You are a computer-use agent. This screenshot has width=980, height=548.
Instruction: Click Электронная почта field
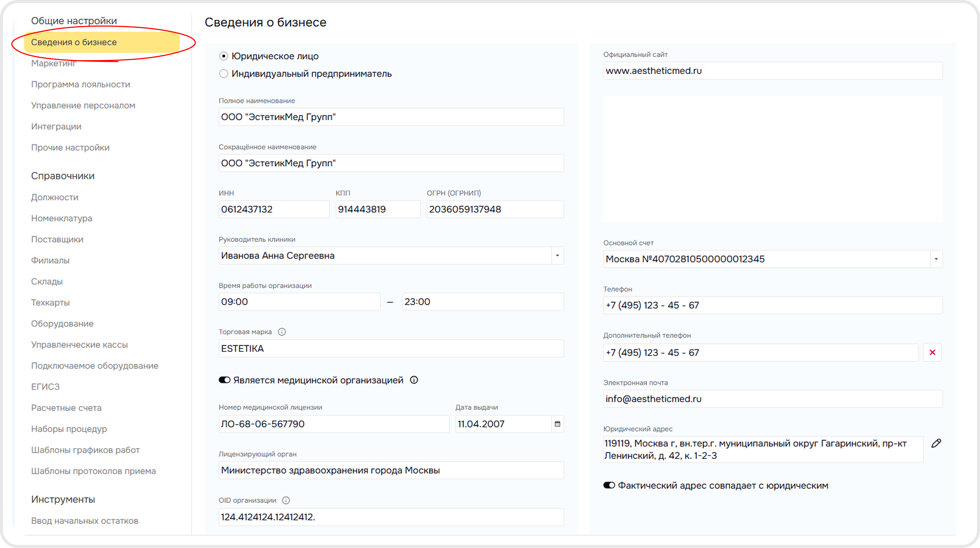tap(773, 399)
